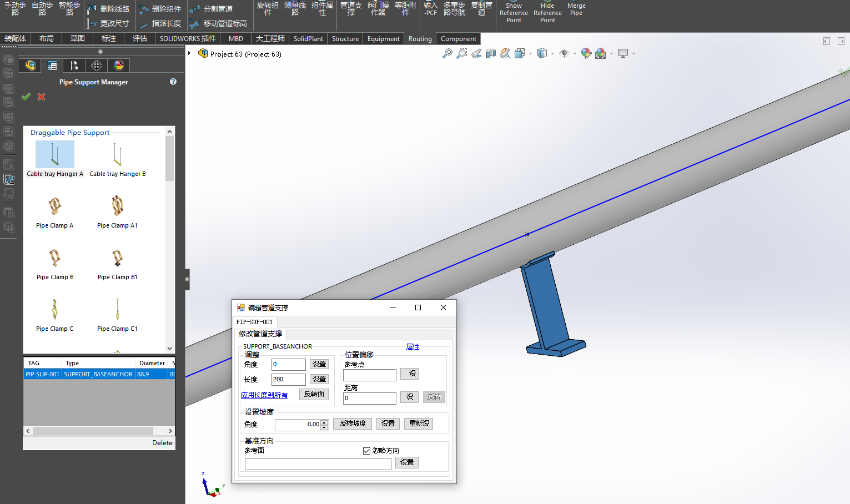
Task: Increase slope angle spinner up arrow
Action: [x=324, y=422]
